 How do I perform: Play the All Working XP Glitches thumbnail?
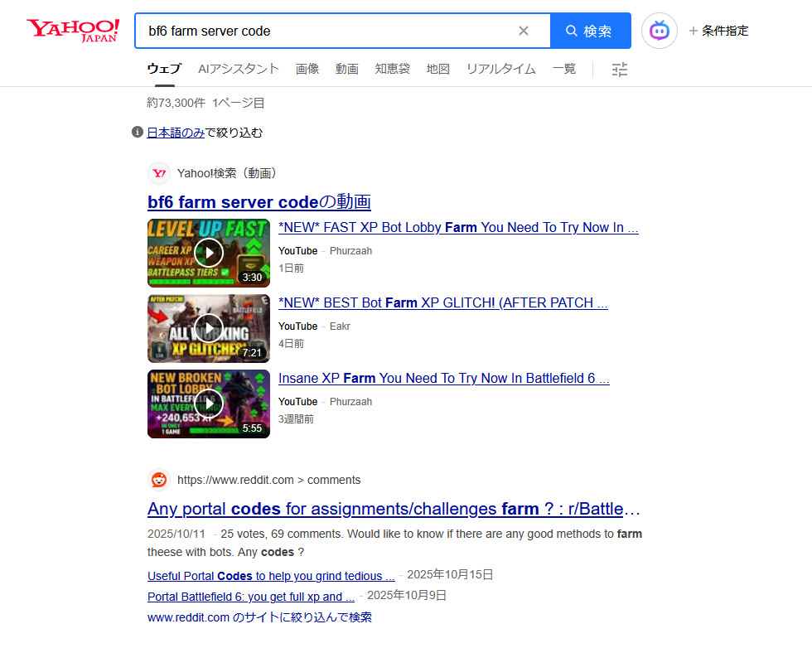click(209, 328)
